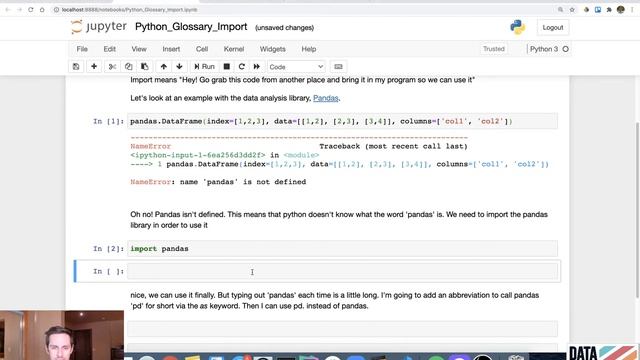
Task: Click the Trusted notebook indicator
Action: (x=494, y=49)
